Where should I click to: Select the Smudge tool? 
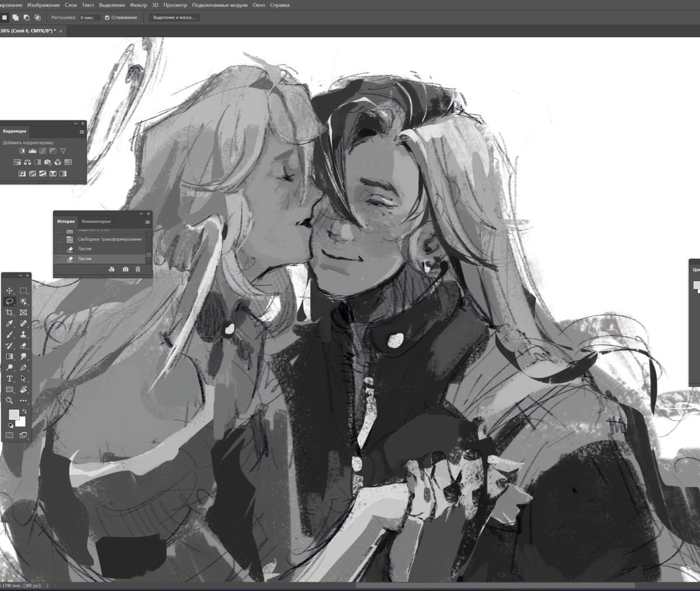click(23, 356)
